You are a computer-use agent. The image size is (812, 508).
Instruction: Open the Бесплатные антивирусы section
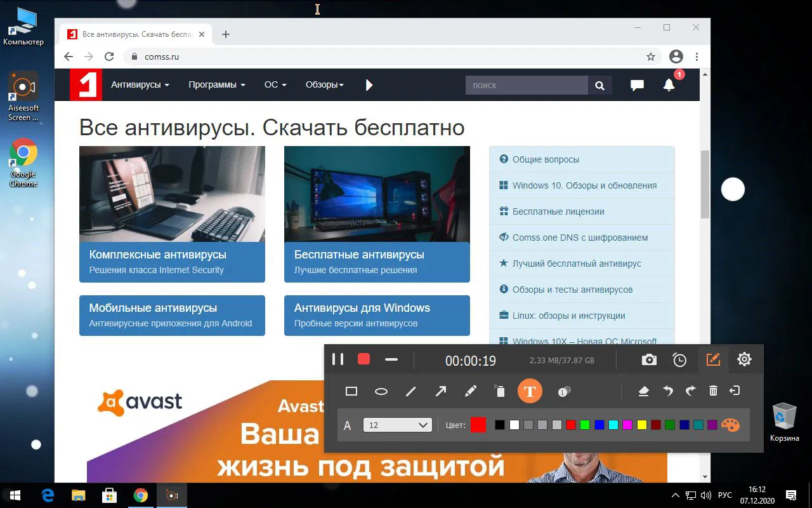point(377,262)
